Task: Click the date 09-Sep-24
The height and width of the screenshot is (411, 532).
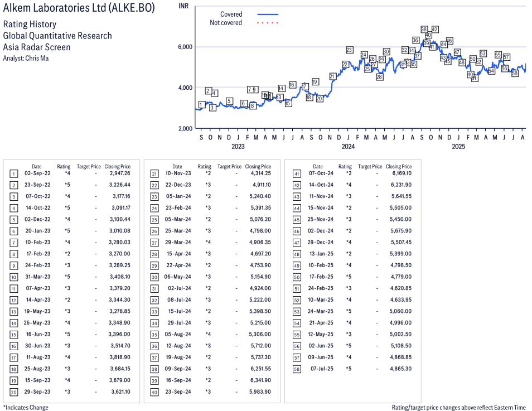Action: coord(178,369)
